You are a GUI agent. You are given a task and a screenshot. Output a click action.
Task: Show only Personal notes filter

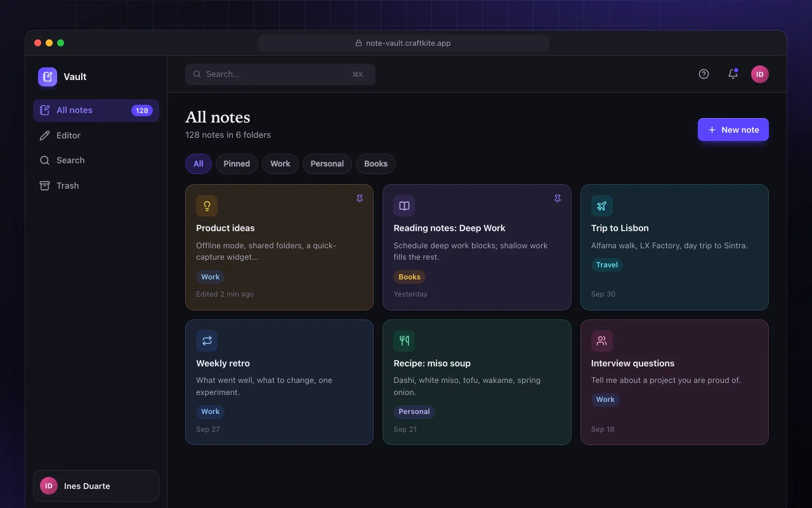327,164
